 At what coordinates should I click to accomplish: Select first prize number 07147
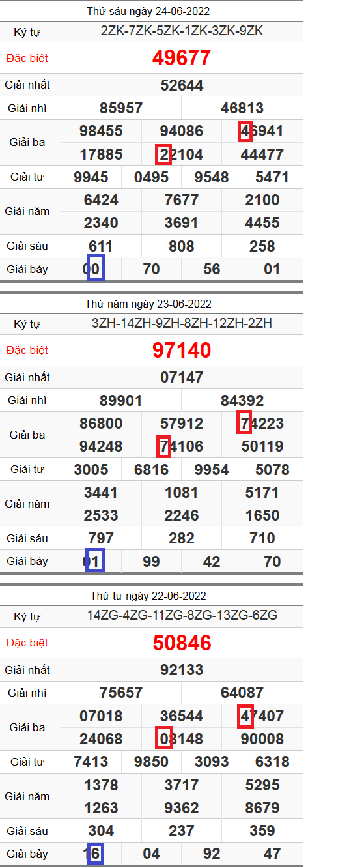[x=182, y=377]
